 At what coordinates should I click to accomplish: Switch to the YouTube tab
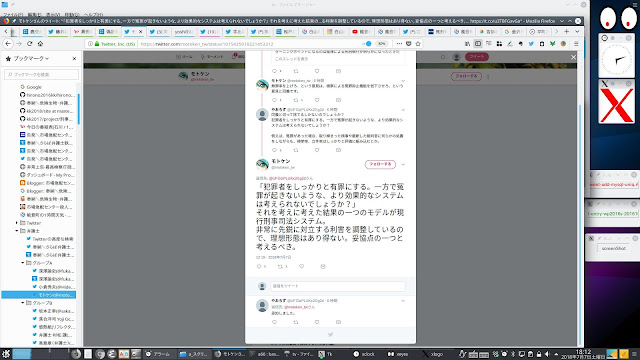coord(361,31)
